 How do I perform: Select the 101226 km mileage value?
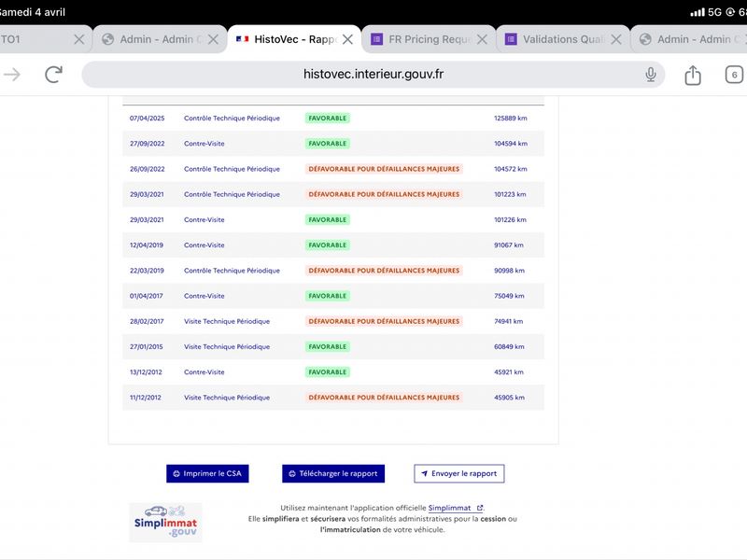pos(510,219)
